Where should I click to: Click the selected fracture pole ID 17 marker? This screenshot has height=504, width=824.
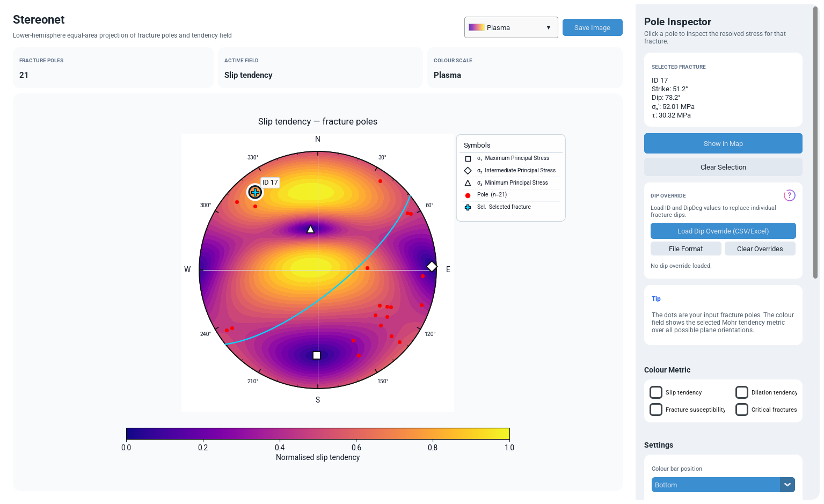point(255,192)
